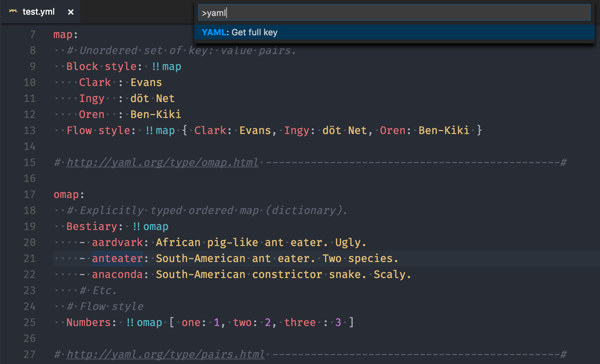Image resolution: width=600 pixels, height=364 pixels.
Task: Open the yaml.org/type/pairs.html link
Action: [x=165, y=354]
